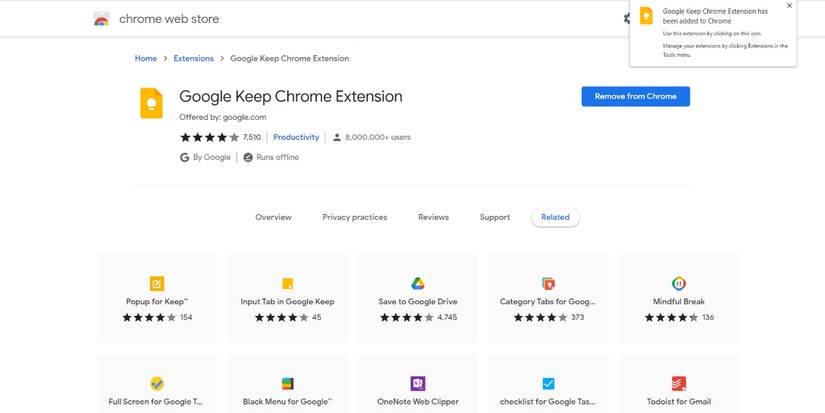Open the Black Menu for Google icon
The image size is (825, 413).
pyautogui.click(x=288, y=383)
